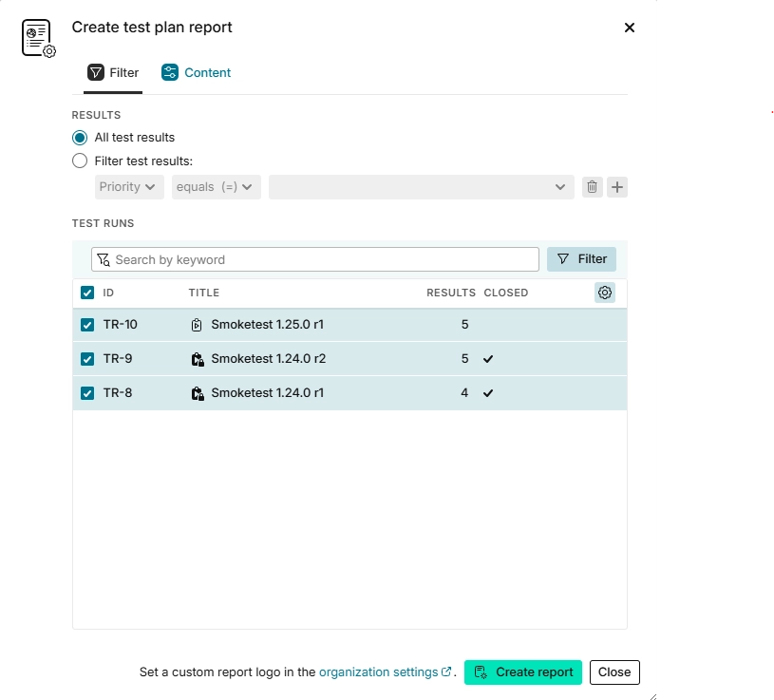The height and width of the screenshot is (700, 774).
Task: Open the Priority field dropdown
Action: pyautogui.click(x=128, y=187)
